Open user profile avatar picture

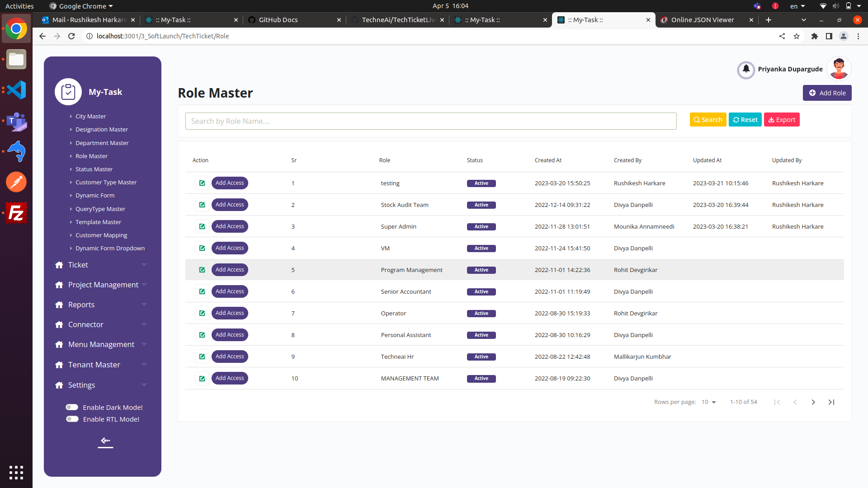pyautogui.click(x=839, y=69)
